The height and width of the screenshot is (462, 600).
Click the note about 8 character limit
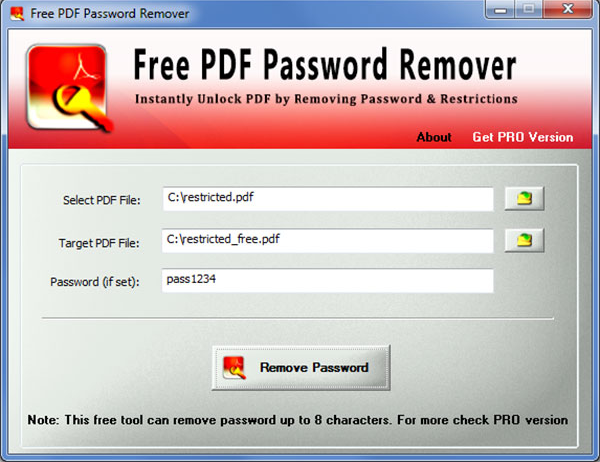click(298, 420)
